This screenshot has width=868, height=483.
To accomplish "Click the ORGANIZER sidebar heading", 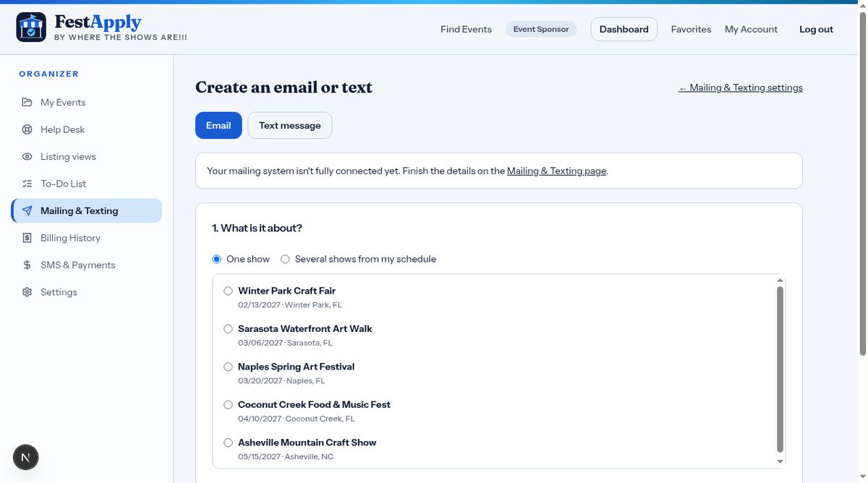I will point(49,74).
